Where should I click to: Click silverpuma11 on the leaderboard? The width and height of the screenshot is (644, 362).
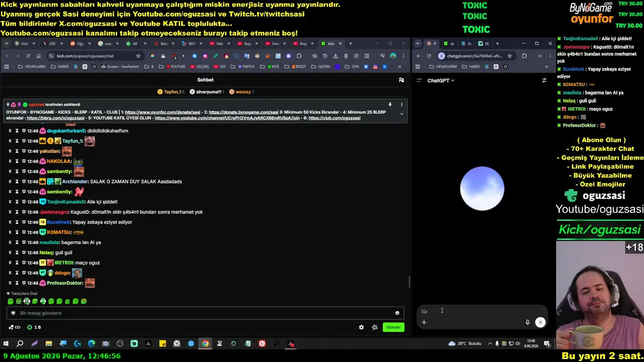[207, 92]
